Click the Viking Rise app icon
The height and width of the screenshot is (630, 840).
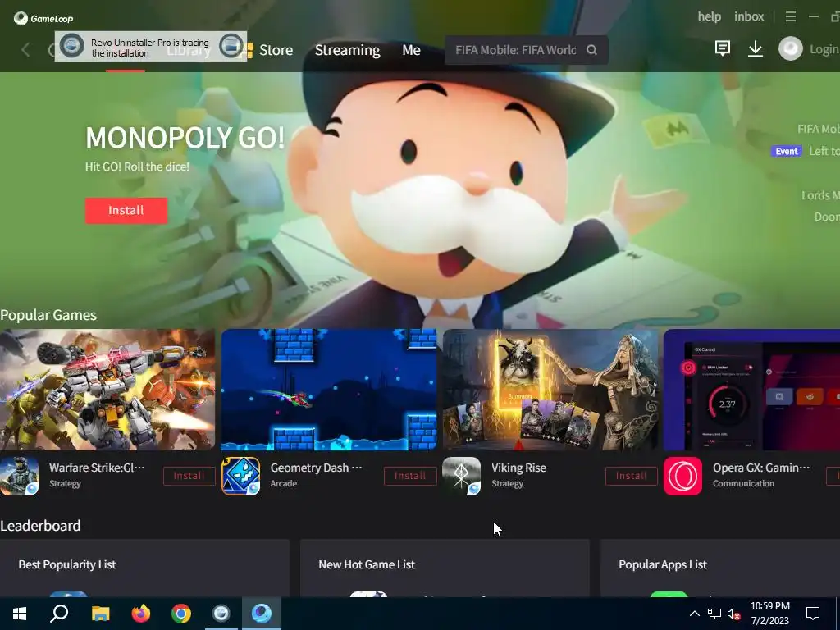click(x=461, y=476)
